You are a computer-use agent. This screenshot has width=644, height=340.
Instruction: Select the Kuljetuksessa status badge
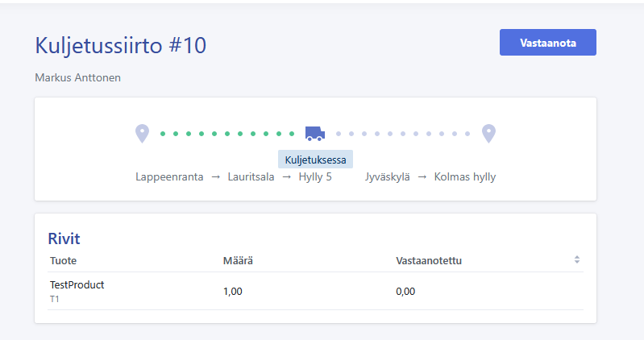click(x=315, y=160)
